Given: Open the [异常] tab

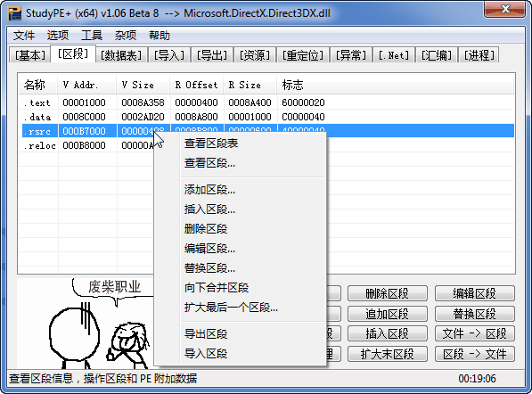Looking at the screenshot, I should tap(351, 55).
